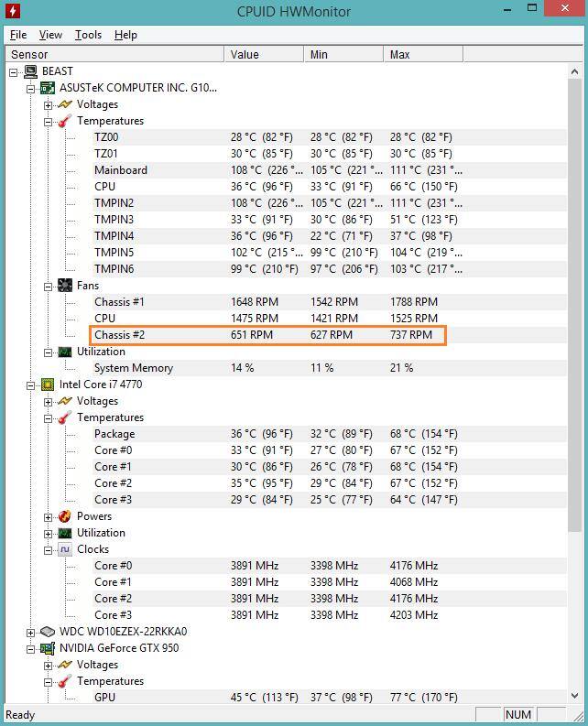Click the Sensor column header

tap(114, 55)
